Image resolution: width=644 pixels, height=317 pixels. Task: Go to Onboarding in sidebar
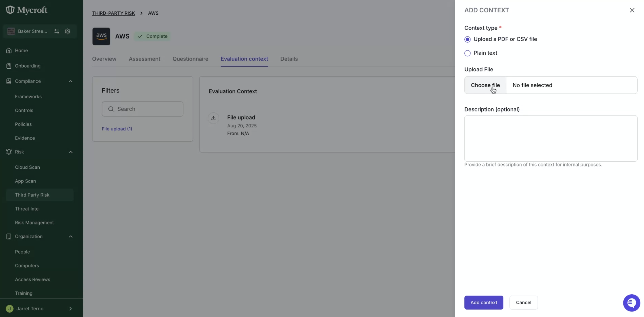click(x=28, y=66)
